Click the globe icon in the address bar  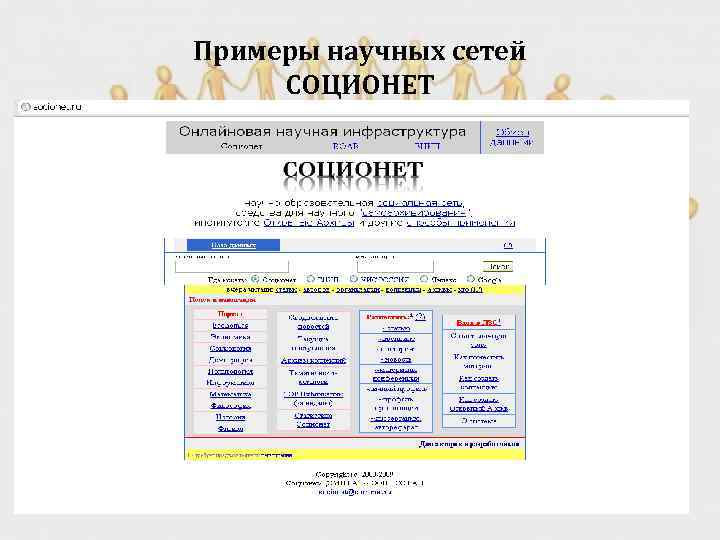pos(26,107)
